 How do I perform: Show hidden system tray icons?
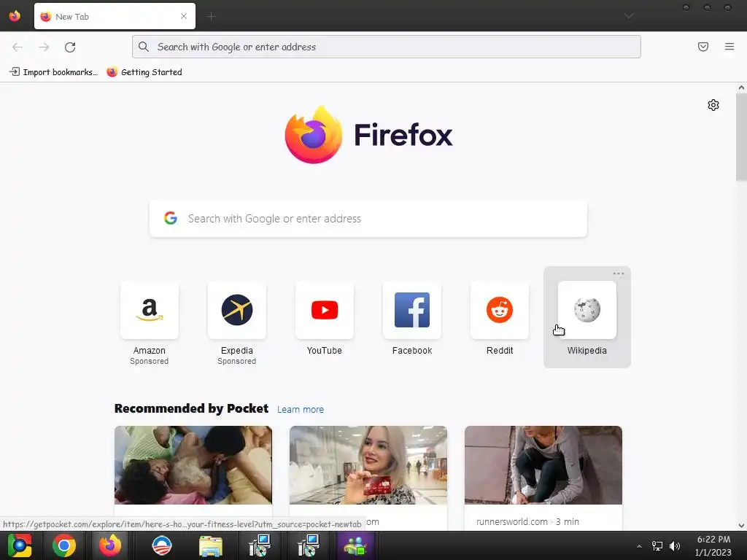point(639,546)
